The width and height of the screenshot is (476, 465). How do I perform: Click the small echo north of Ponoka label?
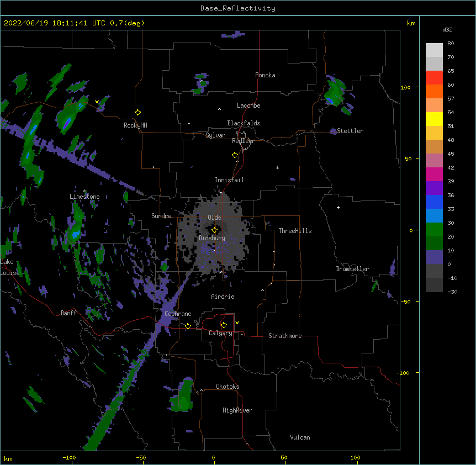(x=233, y=35)
